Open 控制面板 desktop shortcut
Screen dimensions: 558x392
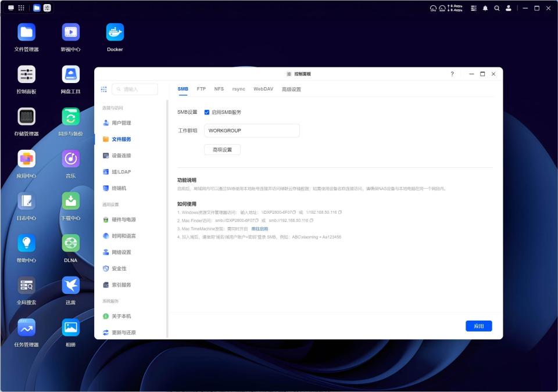[26, 74]
